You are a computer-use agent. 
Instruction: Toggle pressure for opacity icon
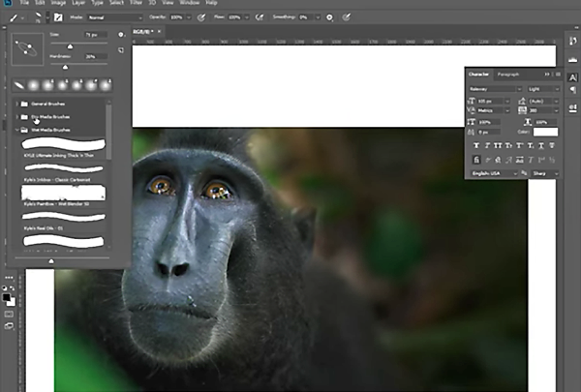(x=201, y=17)
